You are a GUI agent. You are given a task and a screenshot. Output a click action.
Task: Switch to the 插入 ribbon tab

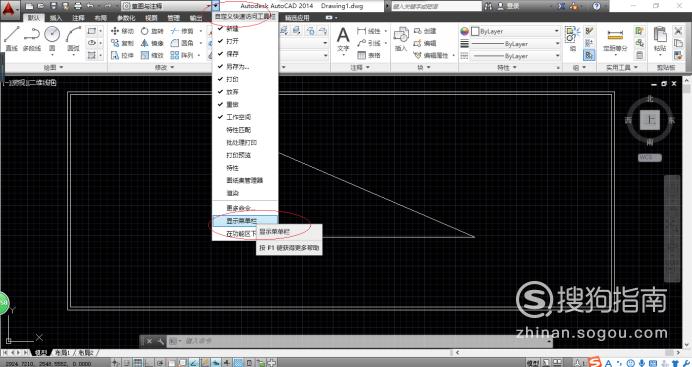(56, 18)
